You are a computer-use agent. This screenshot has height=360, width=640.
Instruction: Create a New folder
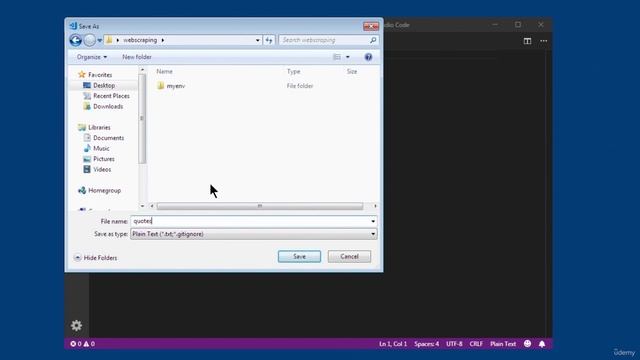(x=137, y=57)
